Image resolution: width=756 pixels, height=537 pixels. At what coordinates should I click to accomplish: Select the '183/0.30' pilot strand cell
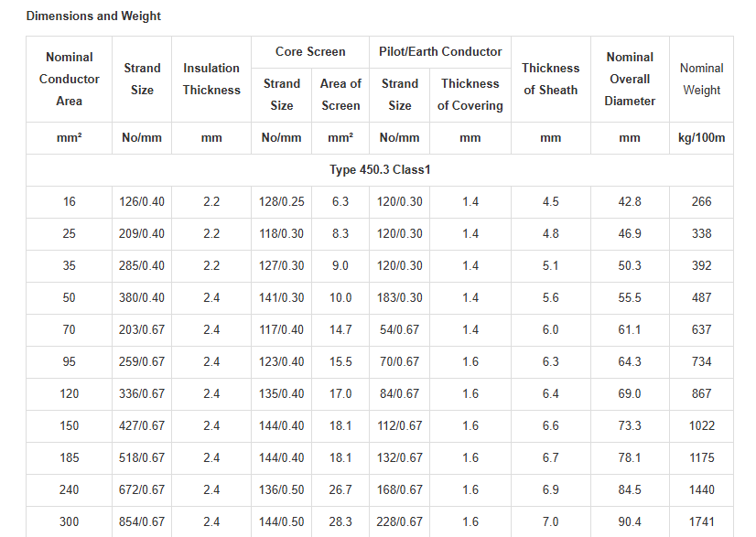pos(400,298)
